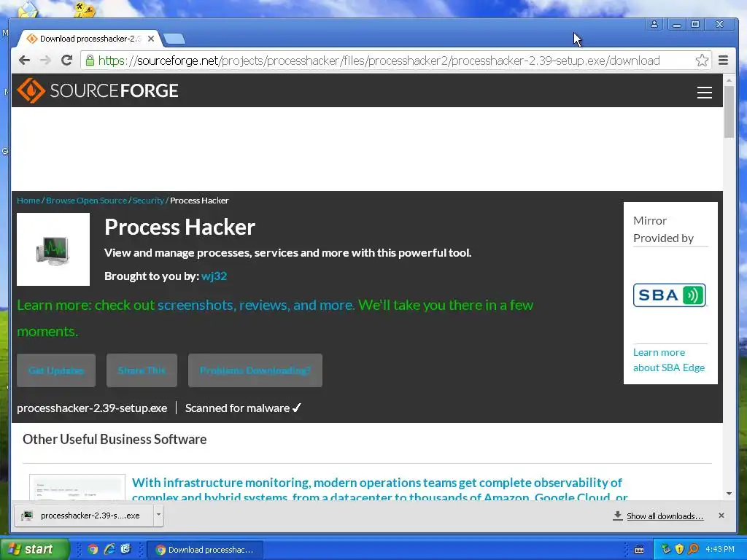This screenshot has height=560, width=747.
Task: Open the Chrome menu (three lines)
Action: click(723, 61)
